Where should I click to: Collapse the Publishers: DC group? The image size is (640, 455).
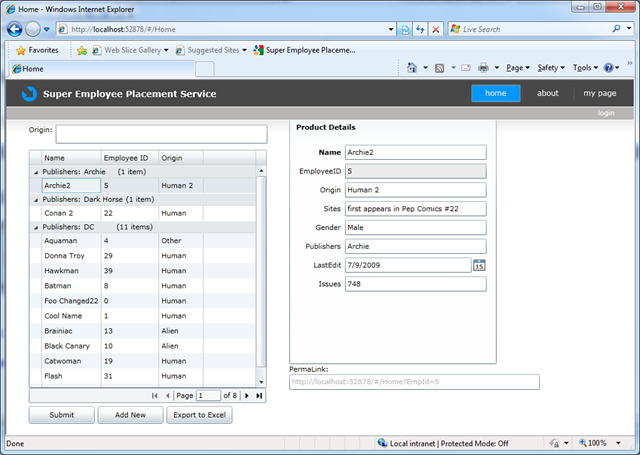pos(35,227)
